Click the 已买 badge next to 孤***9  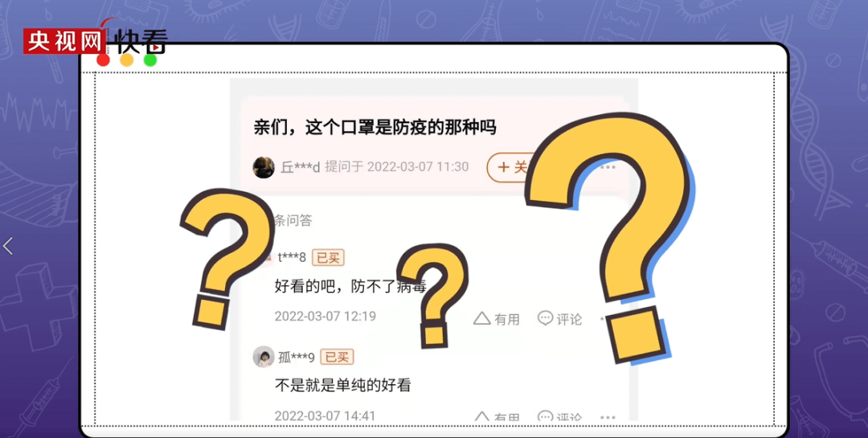coord(337,357)
